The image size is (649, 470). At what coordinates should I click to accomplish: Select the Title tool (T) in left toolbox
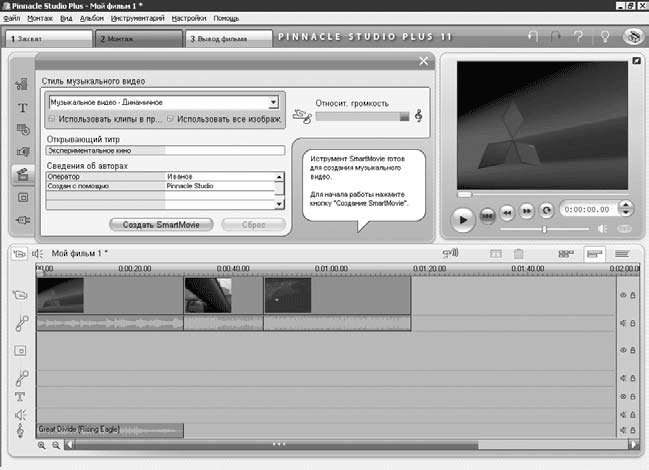(x=22, y=106)
